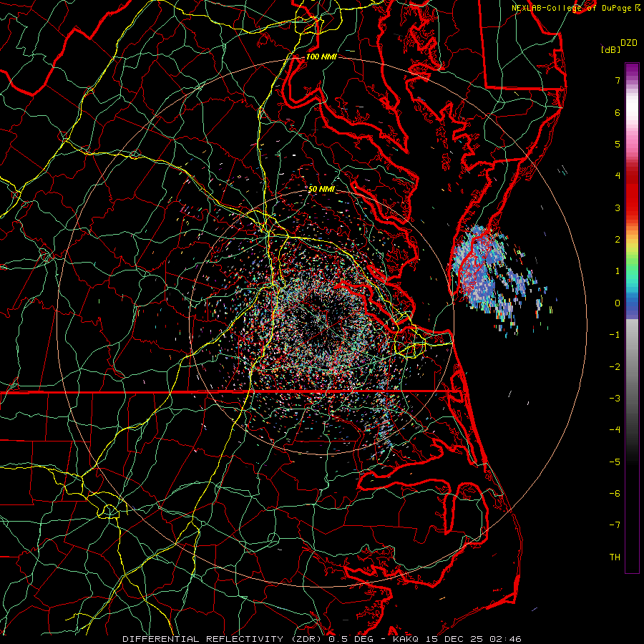Click the 02:46 timestamp

[x=506, y=639]
